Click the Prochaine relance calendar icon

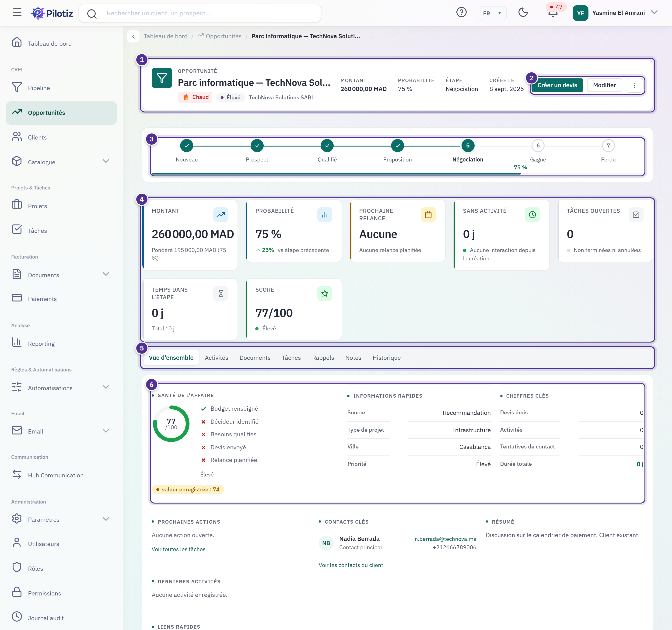coord(428,215)
